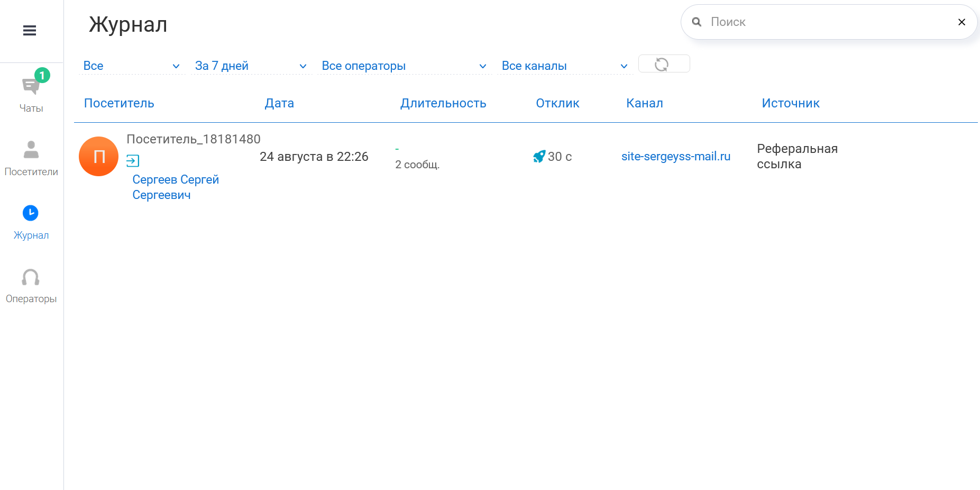Image resolution: width=980 pixels, height=490 pixels.
Task: Open Operators headphones icon
Action: click(x=31, y=277)
